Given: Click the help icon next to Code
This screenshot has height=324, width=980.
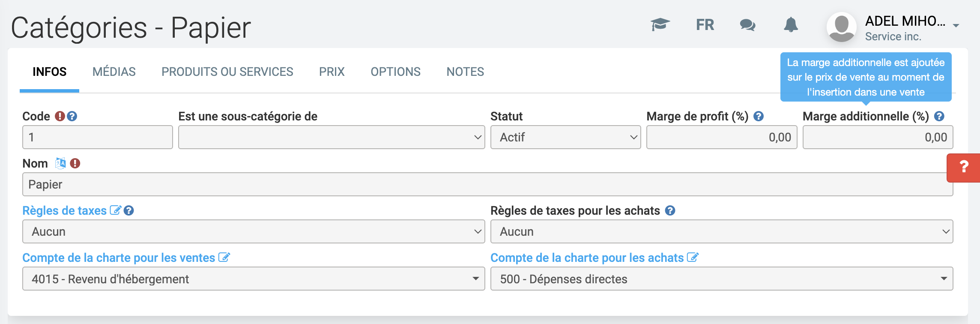Looking at the screenshot, I should click(72, 116).
